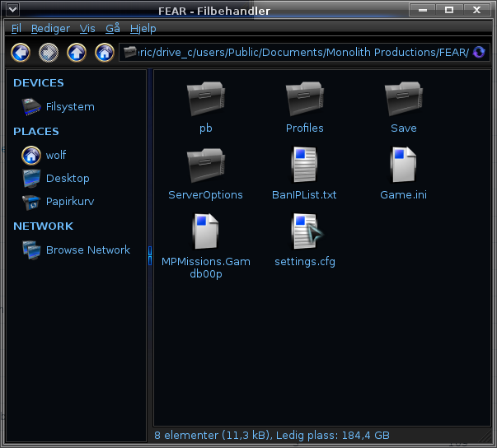The width and height of the screenshot is (497, 448).
Task: Click the Desktop monitor icon in sidebar
Action: 31,179
